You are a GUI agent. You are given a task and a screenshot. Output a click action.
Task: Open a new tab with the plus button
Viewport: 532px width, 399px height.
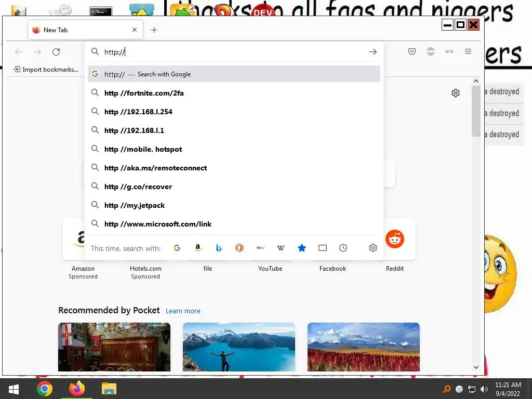(154, 30)
